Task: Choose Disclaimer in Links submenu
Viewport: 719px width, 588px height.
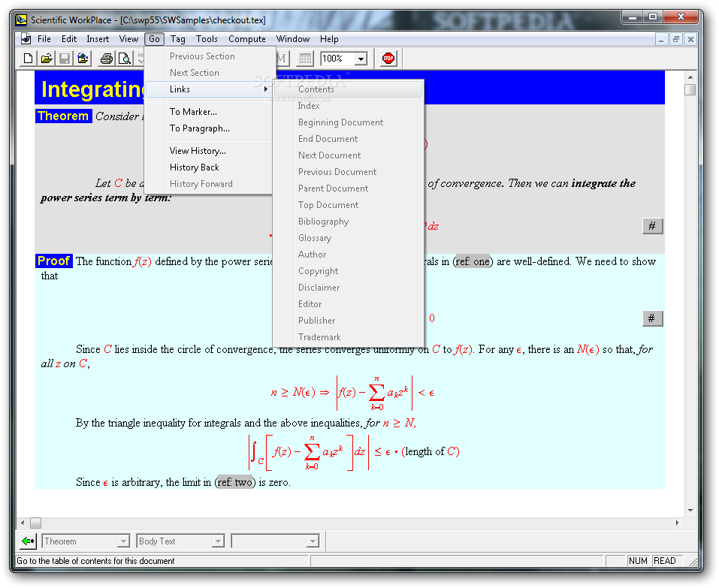Action: [348, 287]
